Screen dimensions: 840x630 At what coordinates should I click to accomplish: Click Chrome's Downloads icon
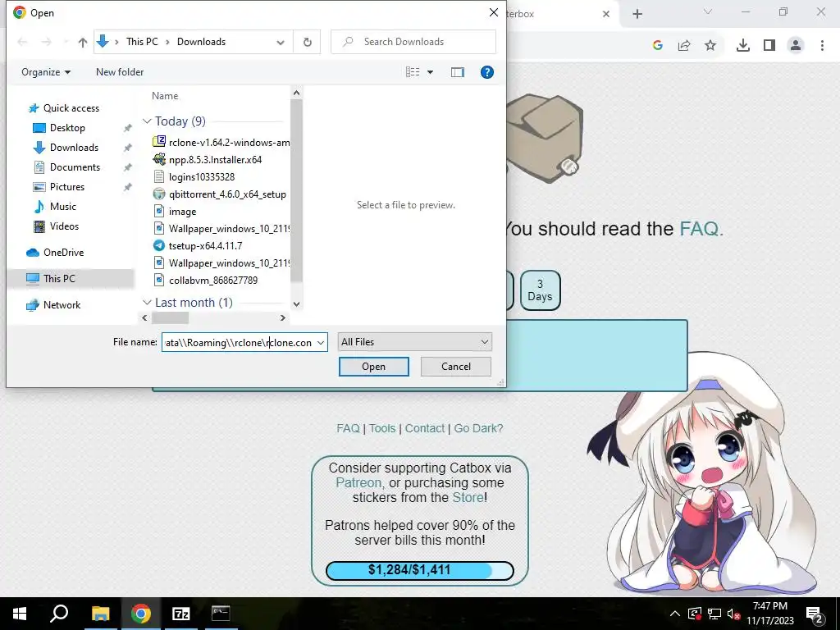pos(742,46)
